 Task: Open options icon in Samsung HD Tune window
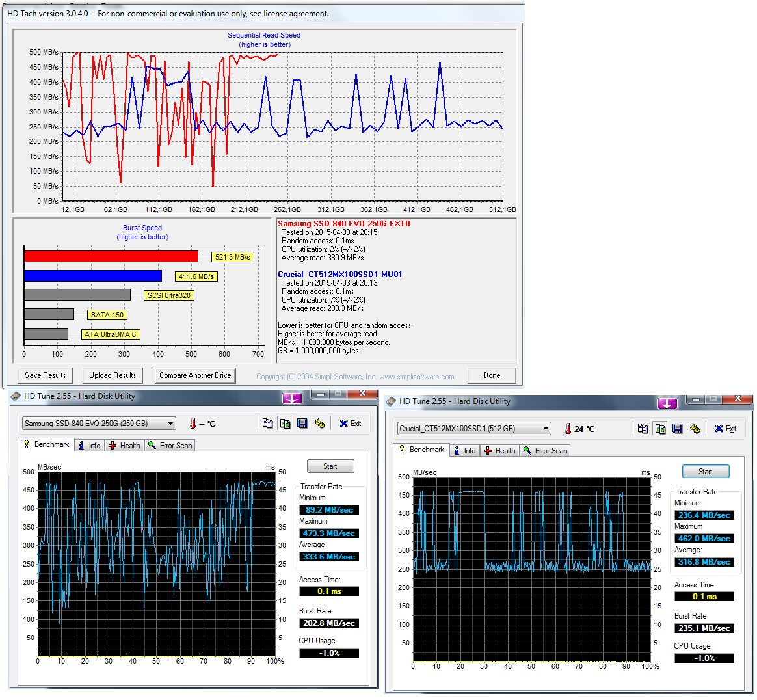point(319,424)
